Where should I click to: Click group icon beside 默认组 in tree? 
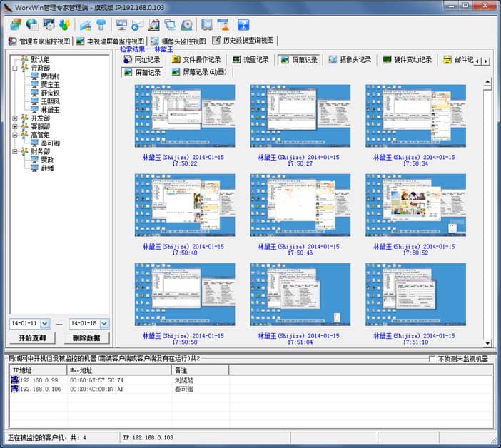24,59
